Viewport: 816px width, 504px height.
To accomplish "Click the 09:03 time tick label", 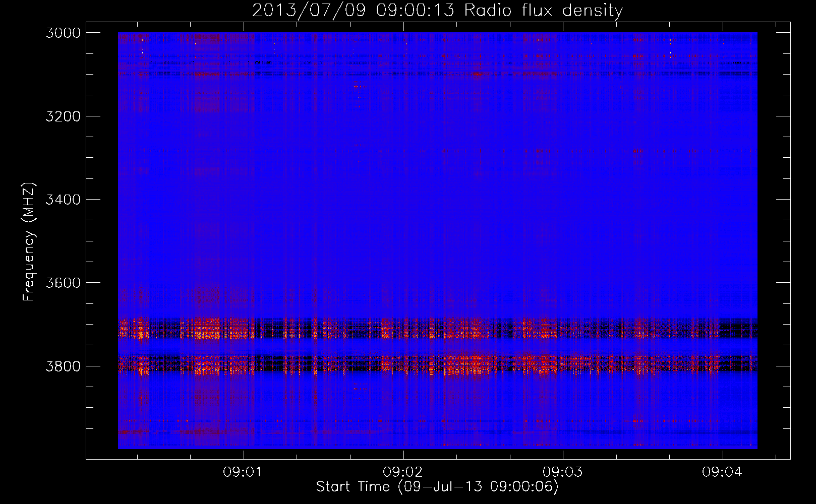I will tap(563, 472).
